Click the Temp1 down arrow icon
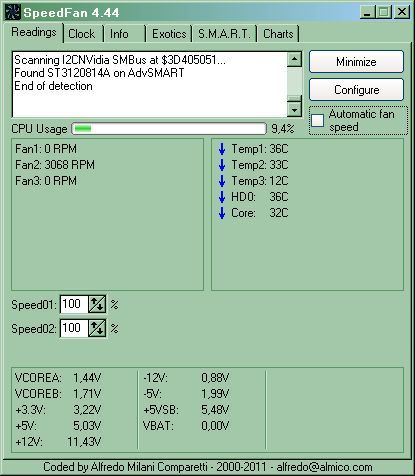 222,149
